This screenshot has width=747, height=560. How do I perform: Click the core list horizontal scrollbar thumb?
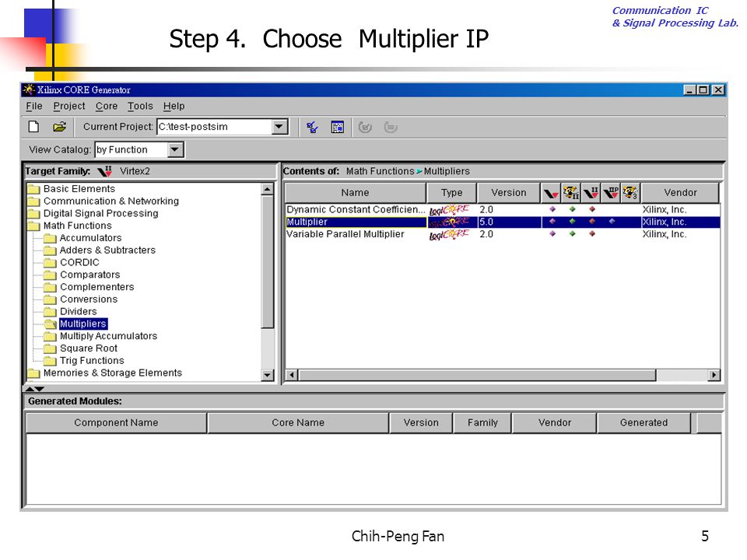[x=477, y=375]
